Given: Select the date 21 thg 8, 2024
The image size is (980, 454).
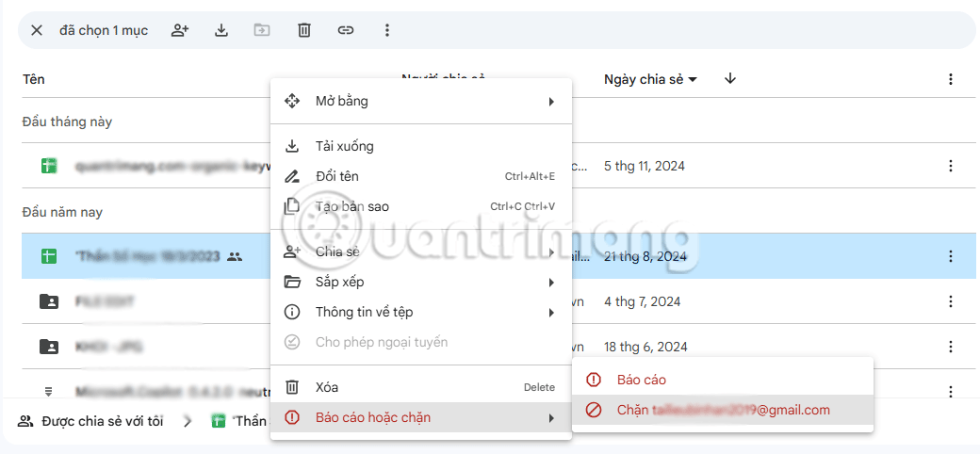Looking at the screenshot, I should tap(645, 256).
